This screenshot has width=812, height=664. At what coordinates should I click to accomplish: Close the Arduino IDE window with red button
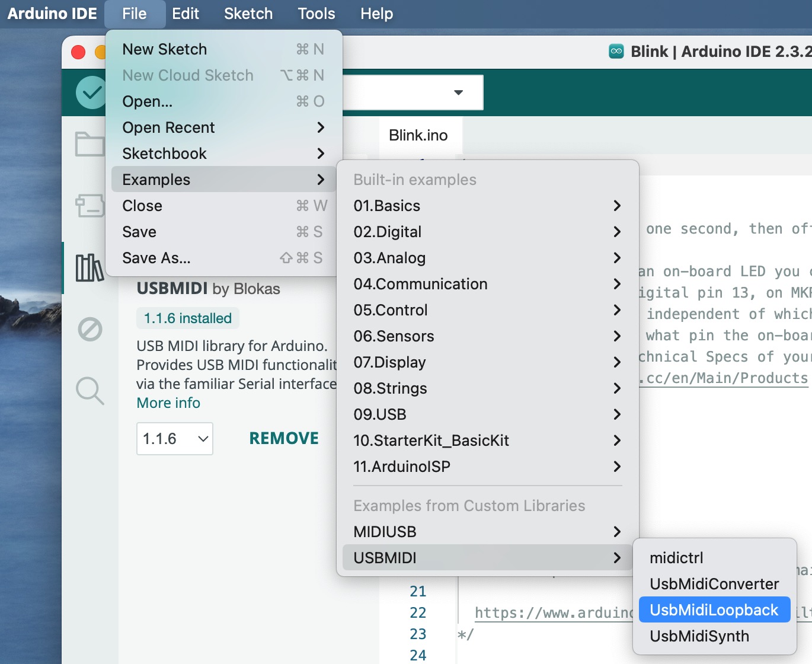pos(78,52)
